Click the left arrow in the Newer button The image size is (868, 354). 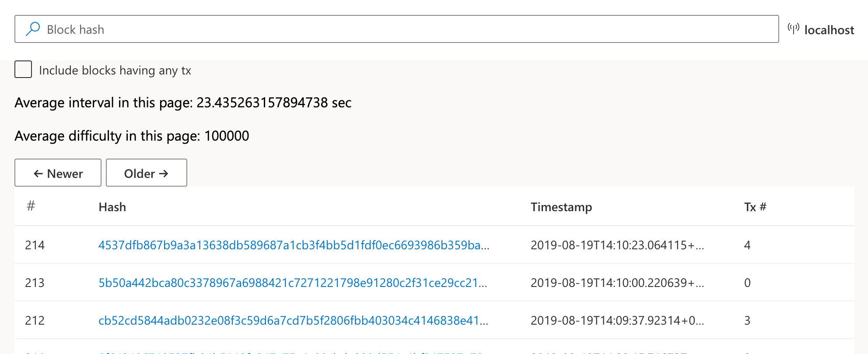tap(38, 173)
